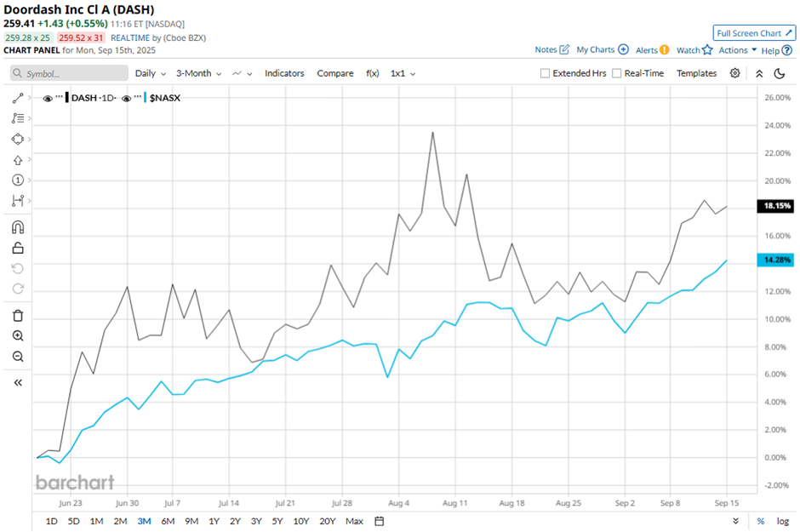Undo the last chart action

[x=18, y=268]
